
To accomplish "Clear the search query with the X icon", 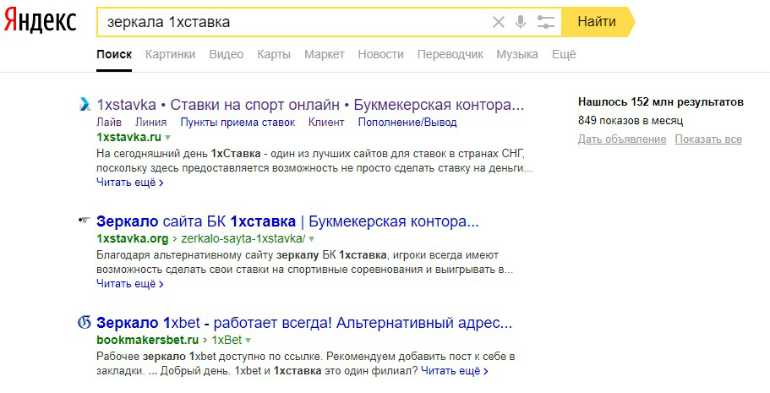I will pos(498,22).
